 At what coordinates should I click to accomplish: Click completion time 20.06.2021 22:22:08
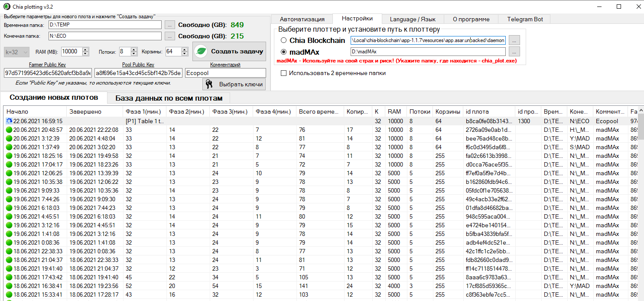pos(94,130)
